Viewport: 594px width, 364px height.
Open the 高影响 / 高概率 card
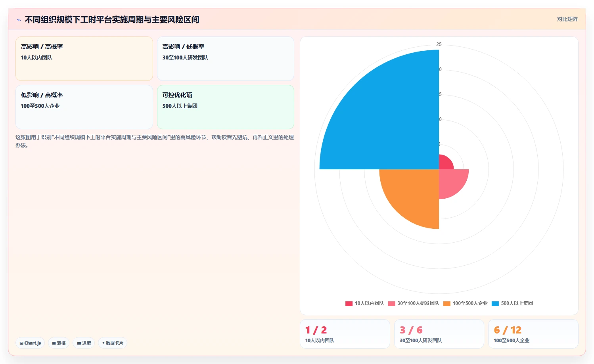(x=84, y=59)
